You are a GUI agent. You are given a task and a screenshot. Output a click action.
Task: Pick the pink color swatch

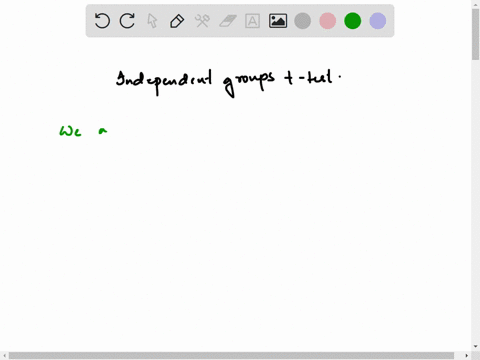click(328, 21)
